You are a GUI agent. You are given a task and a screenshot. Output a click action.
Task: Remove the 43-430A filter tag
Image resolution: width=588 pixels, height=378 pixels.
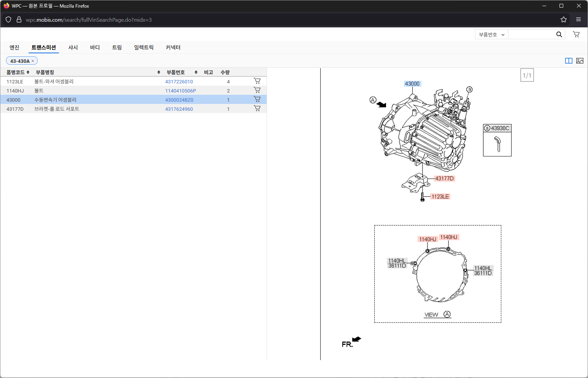(33, 61)
